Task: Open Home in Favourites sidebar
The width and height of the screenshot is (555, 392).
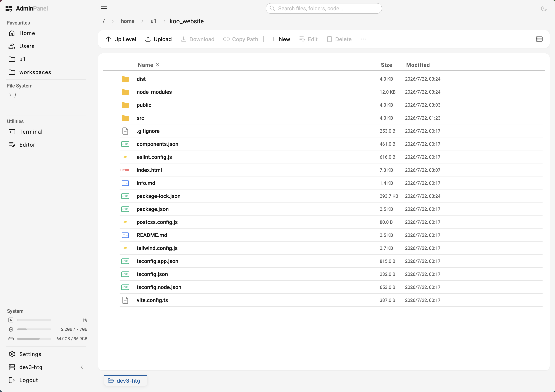Action: click(46, 33)
